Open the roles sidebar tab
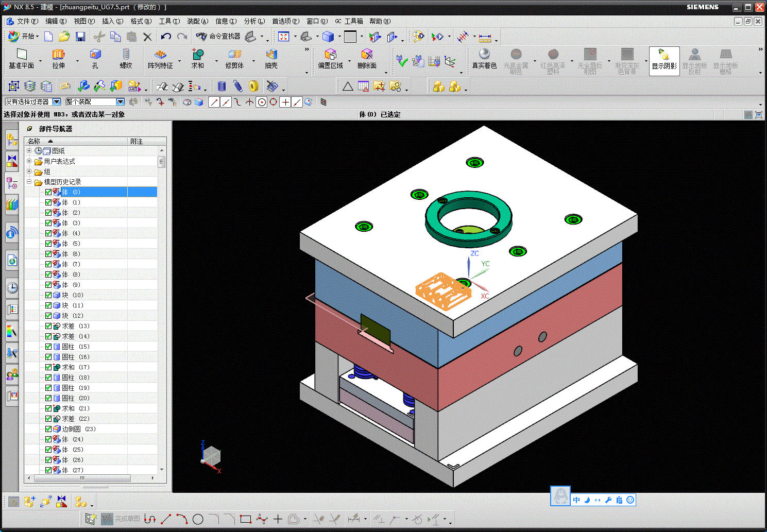 click(x=12, y=374)
